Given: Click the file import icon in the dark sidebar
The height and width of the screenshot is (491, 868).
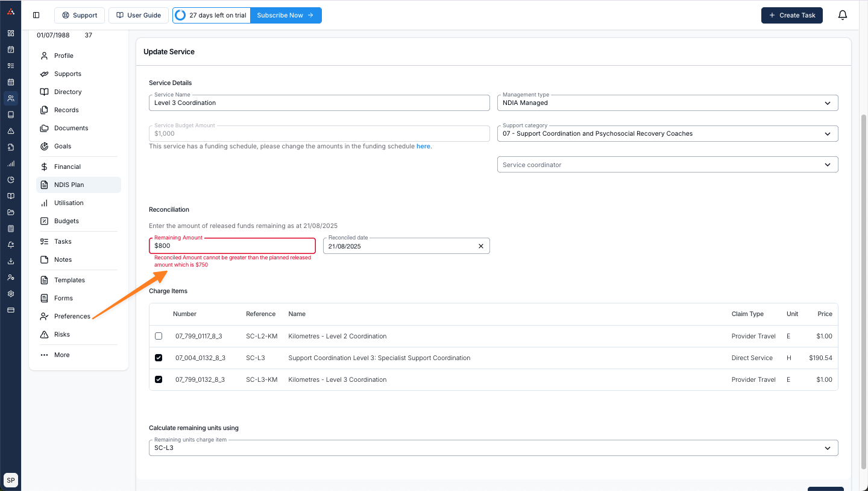Looking at the screenshot, I should point(11,147).
